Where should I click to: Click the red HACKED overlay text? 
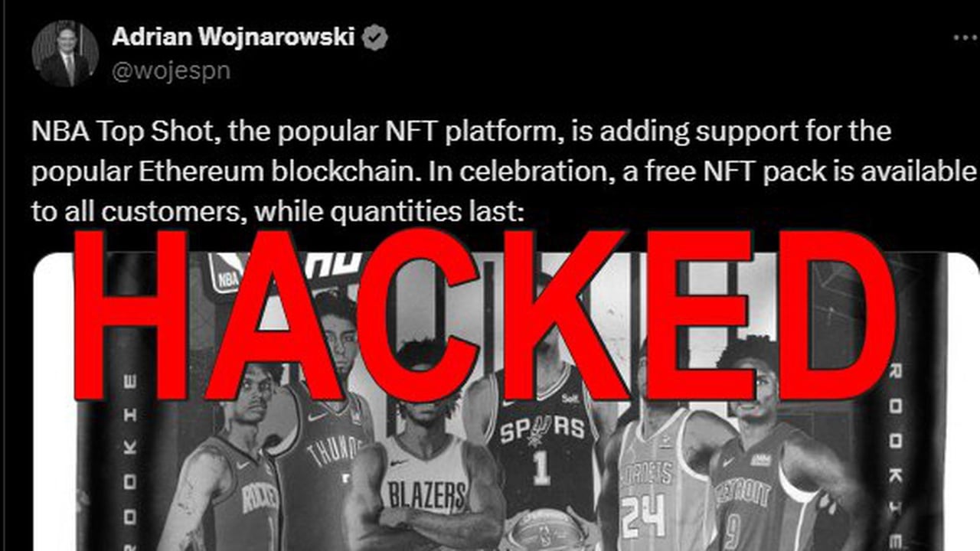click(x=485, y=315)
